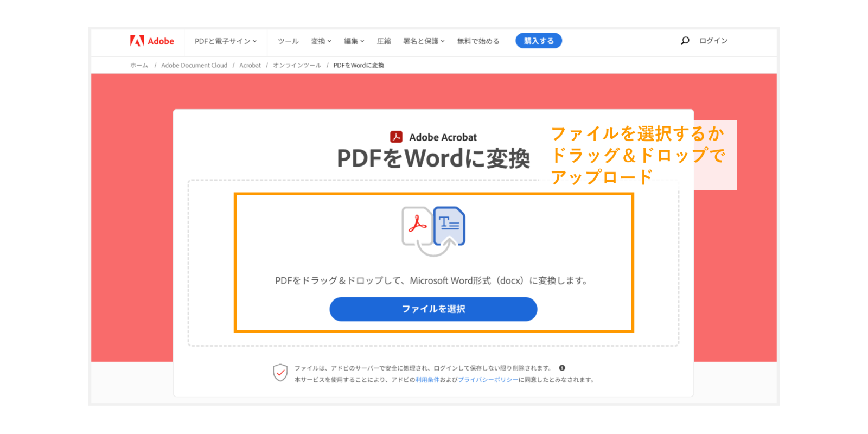Click the PDFをWordに変換 main heading
The height and width of the screenshot is (434, 868).
pos(433,158)
